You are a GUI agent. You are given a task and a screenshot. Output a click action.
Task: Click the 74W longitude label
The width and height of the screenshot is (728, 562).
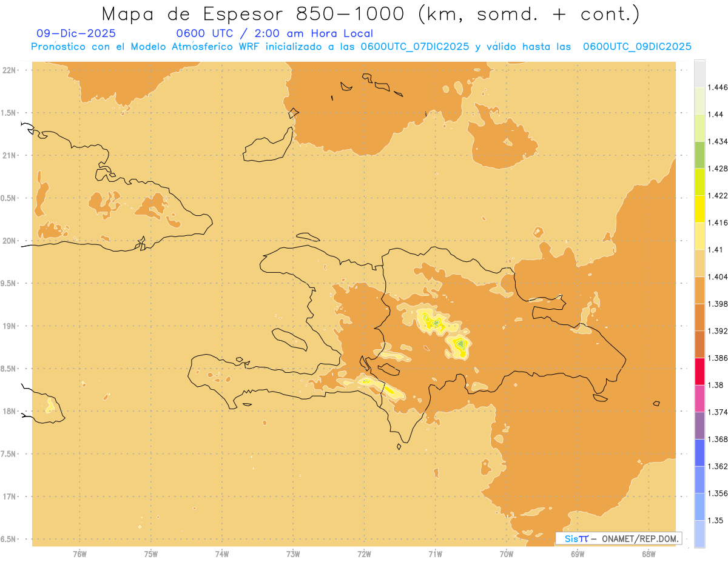click(x=222, y=554)
